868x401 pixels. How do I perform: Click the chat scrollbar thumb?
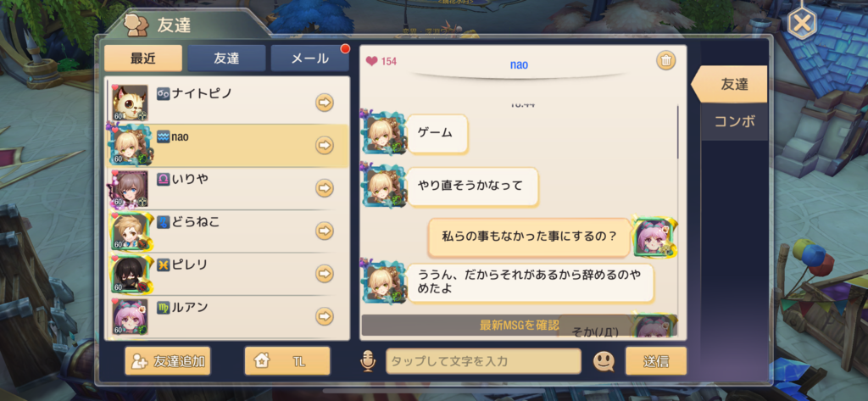(x=678, y=131)
